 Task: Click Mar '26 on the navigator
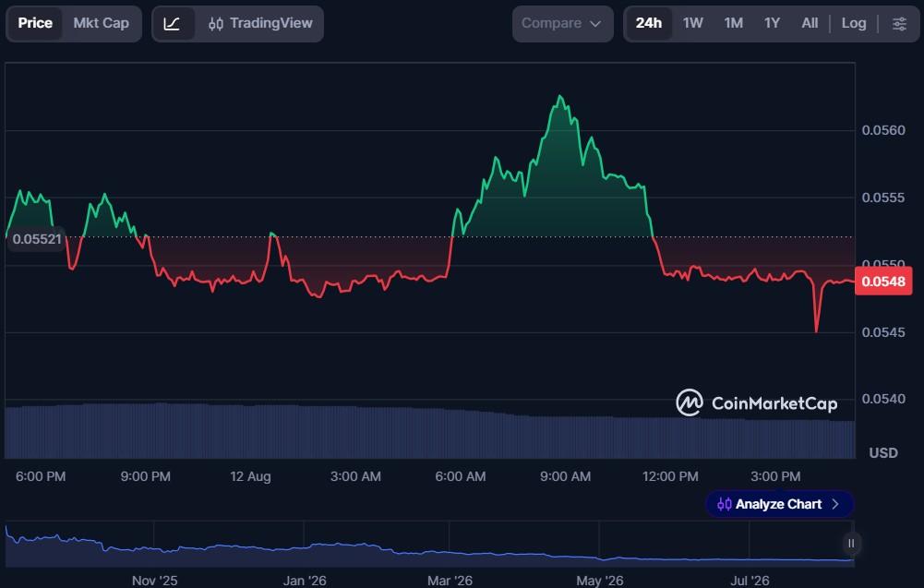point(450,581)
